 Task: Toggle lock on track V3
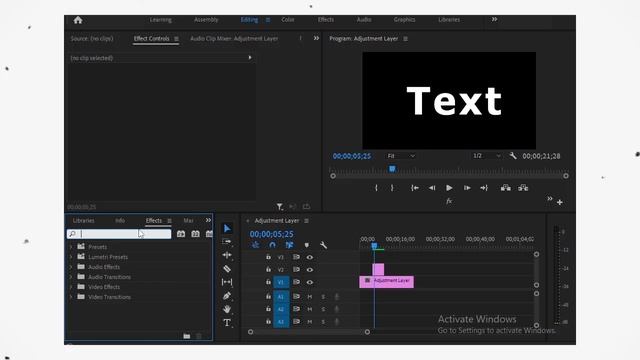tap(268, 257)
